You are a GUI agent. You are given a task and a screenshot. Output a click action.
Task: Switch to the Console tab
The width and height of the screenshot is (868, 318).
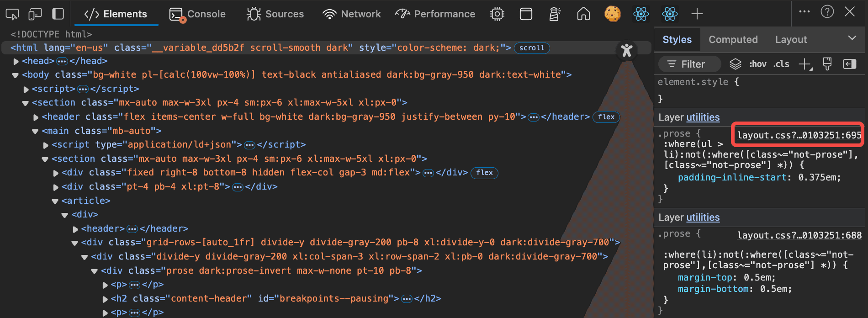coord(197,14)
